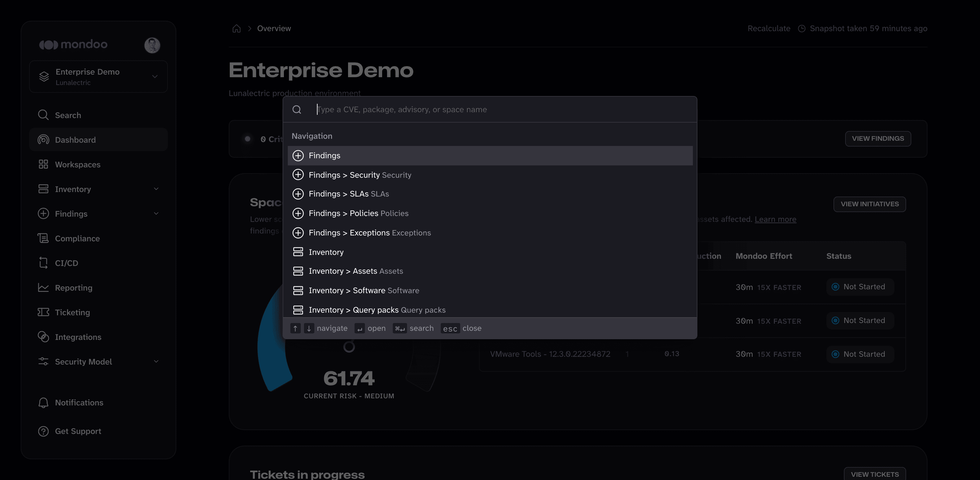Open the Integrations sidebar item
Viewport: 980px width, 480px height.
click(99, 337)
